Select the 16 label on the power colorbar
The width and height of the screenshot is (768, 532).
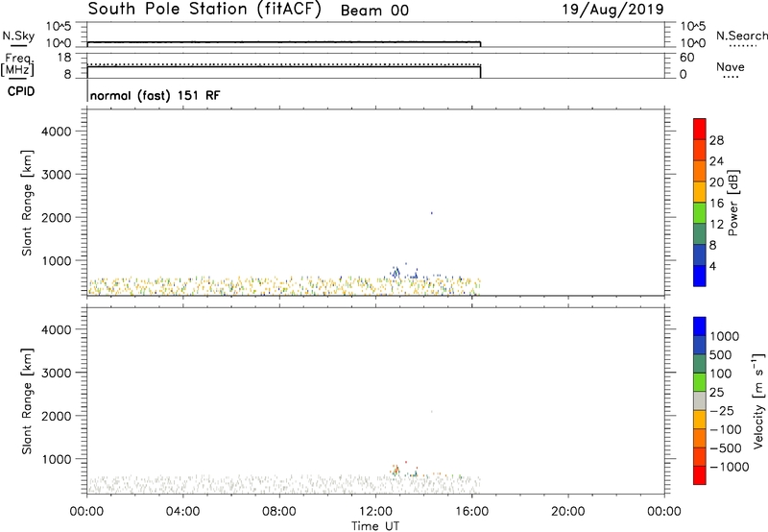pyautogui.click(x=716, y=204)
